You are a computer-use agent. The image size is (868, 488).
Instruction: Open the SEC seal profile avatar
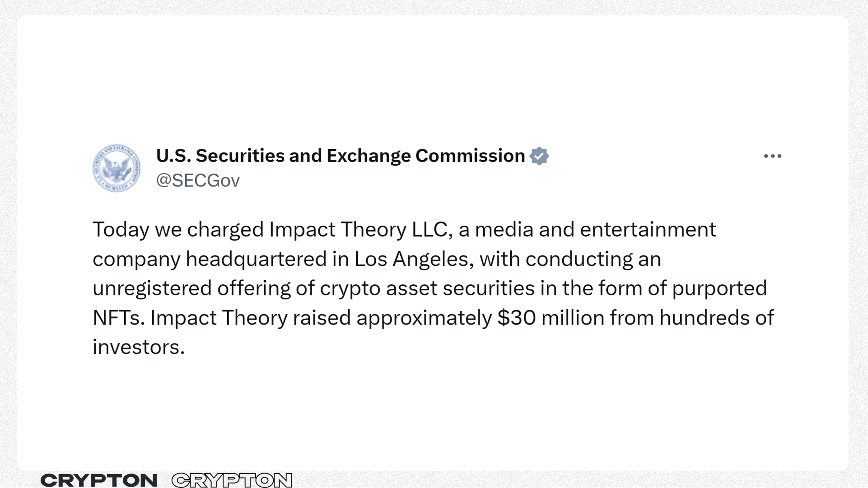(x=117, y=168)
